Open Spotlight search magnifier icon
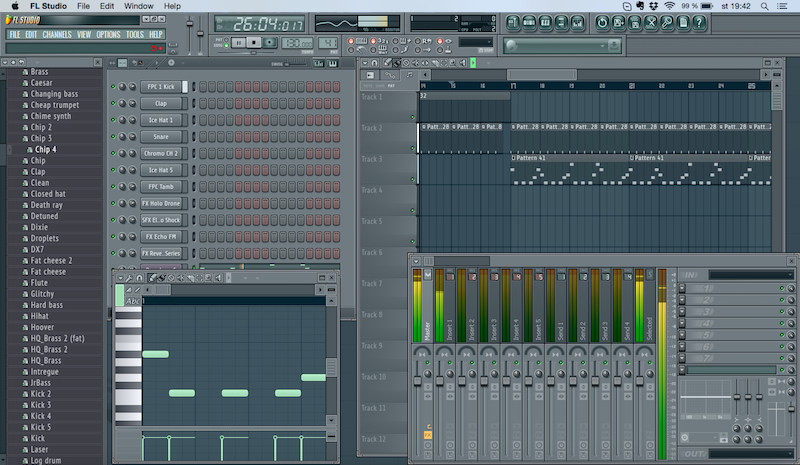 (x=764, y=6)
